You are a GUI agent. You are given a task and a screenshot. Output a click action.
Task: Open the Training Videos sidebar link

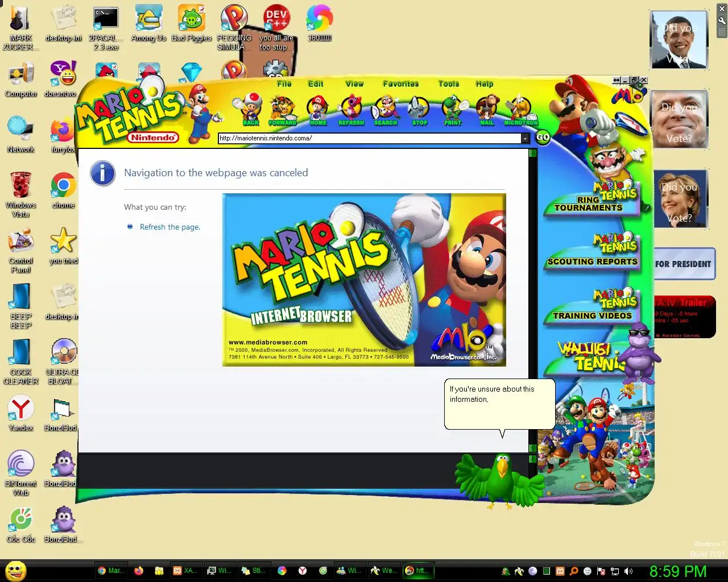[592, 306]
